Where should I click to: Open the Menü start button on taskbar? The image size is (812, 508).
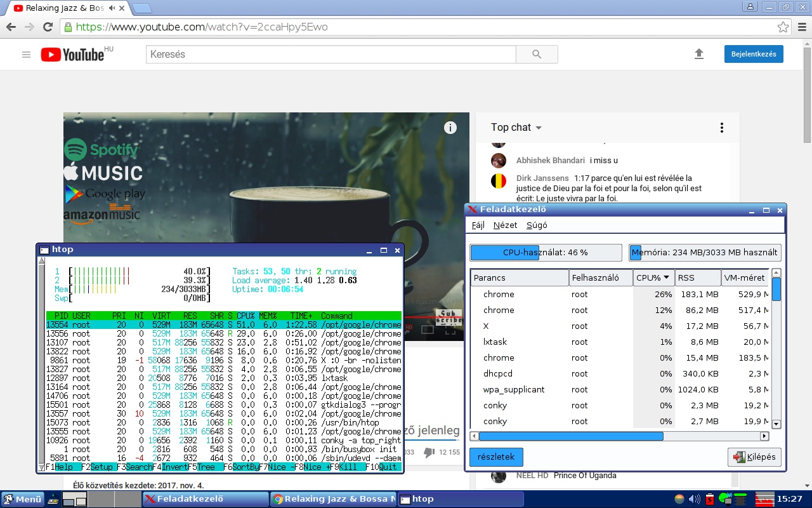[22, 499]
